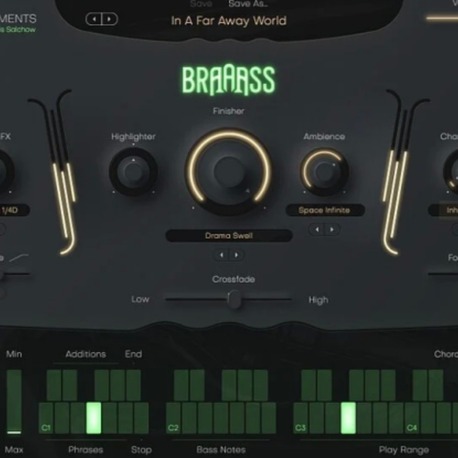Image resolution: width=458 pixels, height=458 pixels.
Task: Select next Ambience type arrow
Action: tap(332, 230)
